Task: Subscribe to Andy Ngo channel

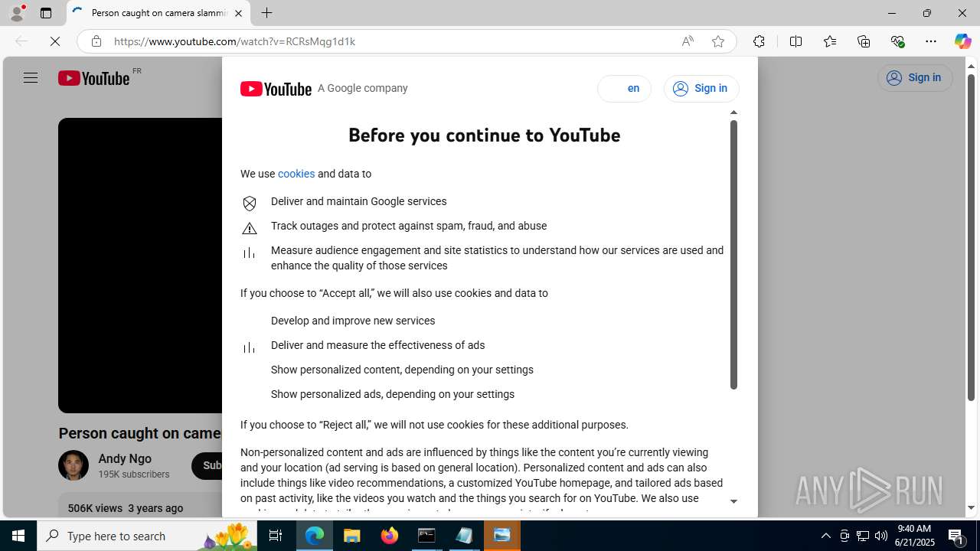Action: (x=208, y=465)
